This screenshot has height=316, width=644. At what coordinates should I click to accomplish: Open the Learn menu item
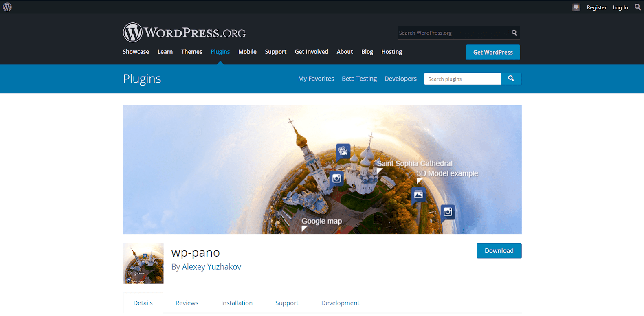click(x=165, y=52)
